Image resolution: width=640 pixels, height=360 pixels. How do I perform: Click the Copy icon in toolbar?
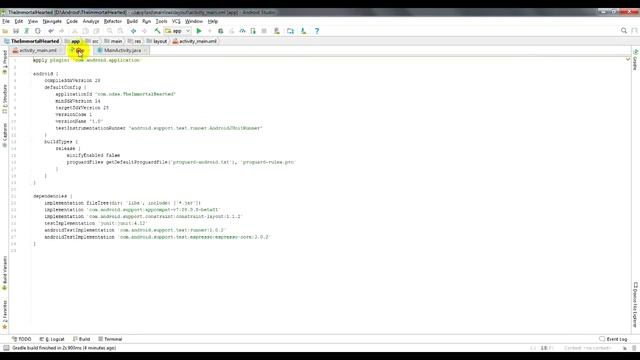85,31
